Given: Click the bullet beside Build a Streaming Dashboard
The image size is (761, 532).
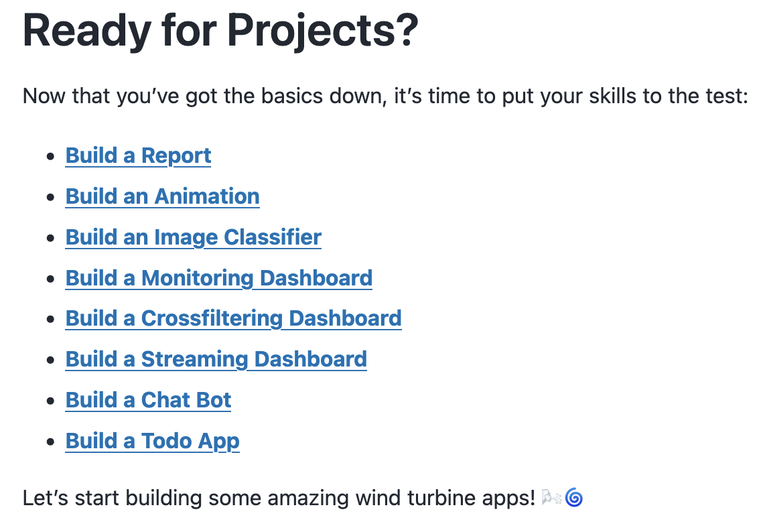Looking at the screenshot, I should (x=50, y=360).
